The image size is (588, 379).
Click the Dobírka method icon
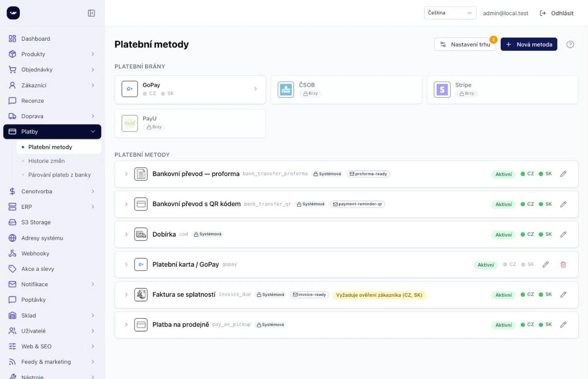coord(141,234)
